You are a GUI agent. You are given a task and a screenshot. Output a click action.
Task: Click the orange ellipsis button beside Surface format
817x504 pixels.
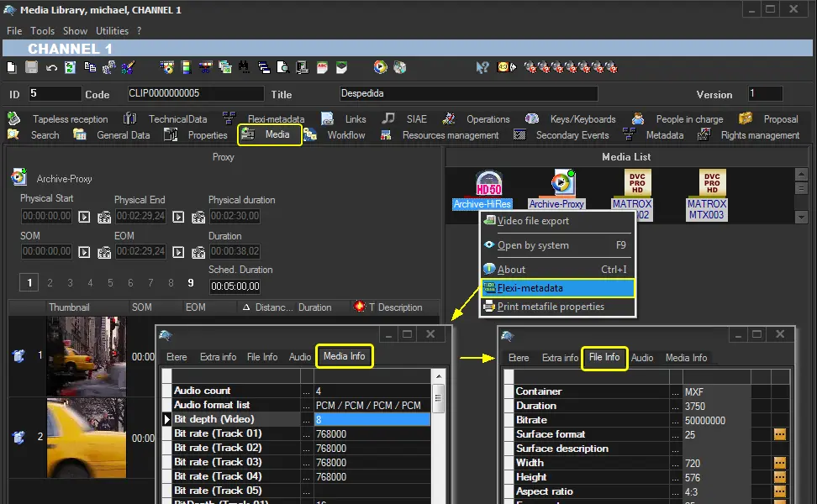pyautogui.click(x=780, y=434)
